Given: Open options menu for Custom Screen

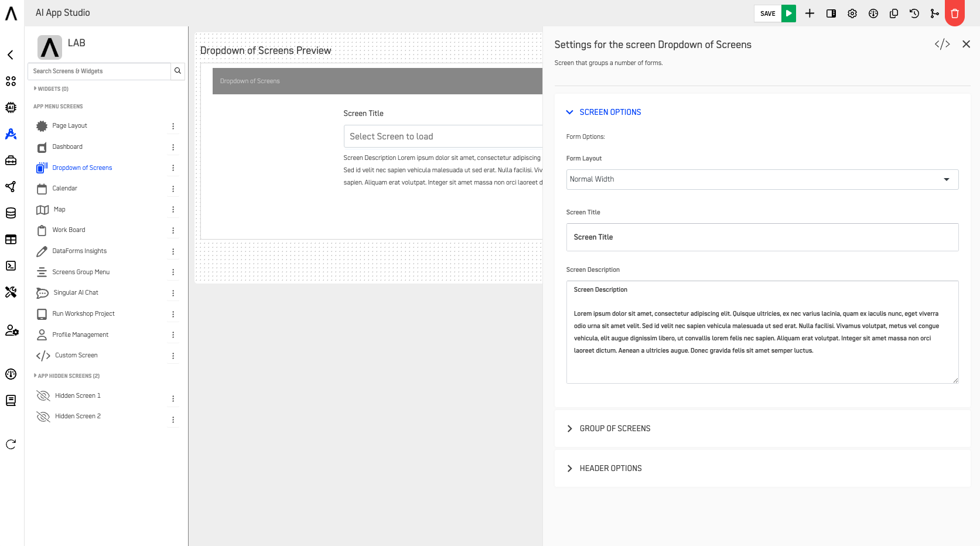Looking at the screenshot, I should click(173, 356).
